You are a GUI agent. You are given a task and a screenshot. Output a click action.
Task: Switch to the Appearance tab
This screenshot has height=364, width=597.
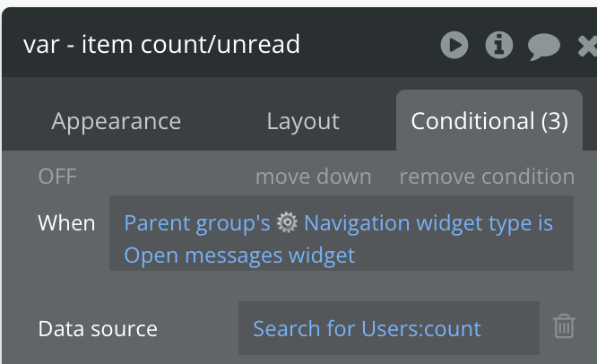tap(116, 121)
